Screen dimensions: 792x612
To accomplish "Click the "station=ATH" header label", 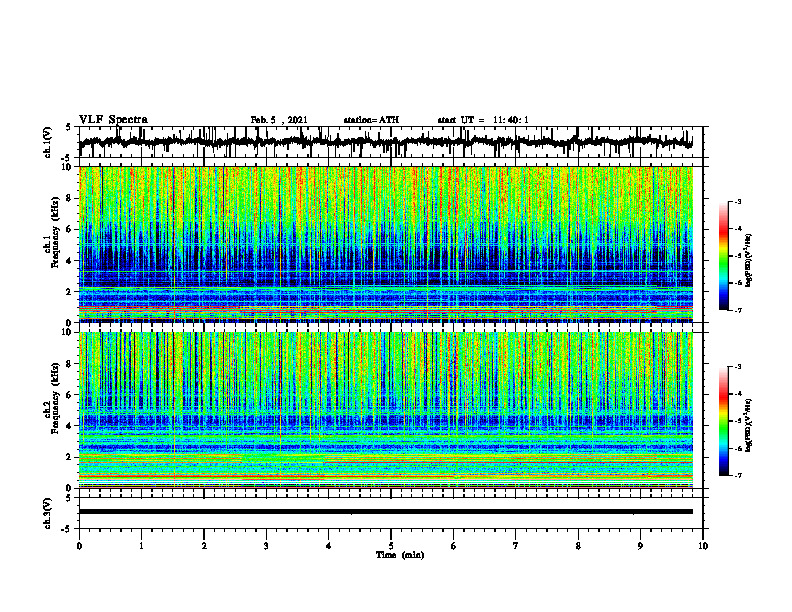I will pyautogui.click(x=371, y=120).
